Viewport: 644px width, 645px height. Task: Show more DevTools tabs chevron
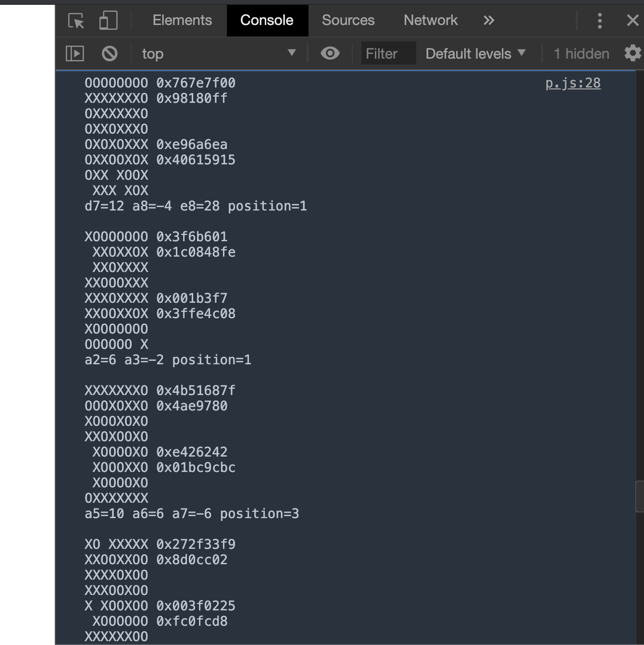(489, 20)
